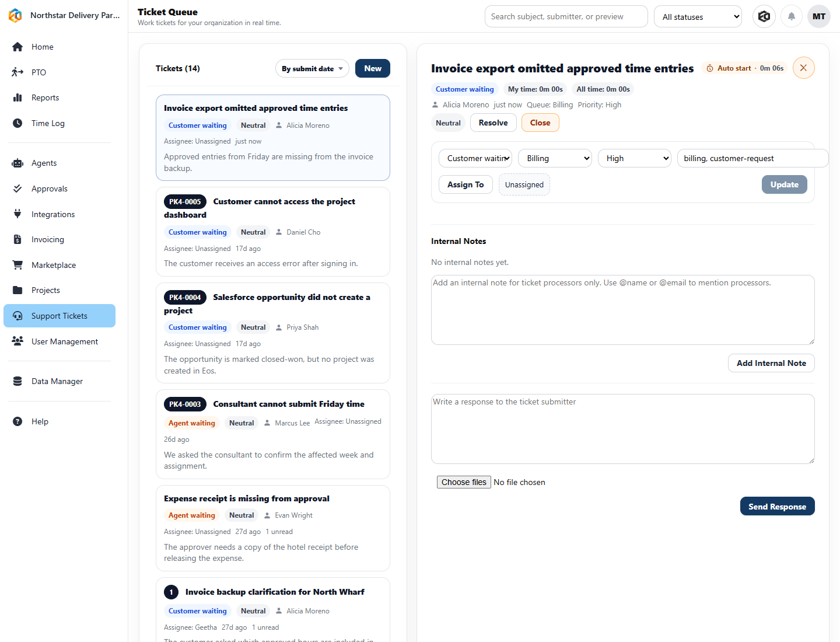Open the MT user avatar menu
Image resolution: width=840 pixels, height=642 pixels.
819,16
